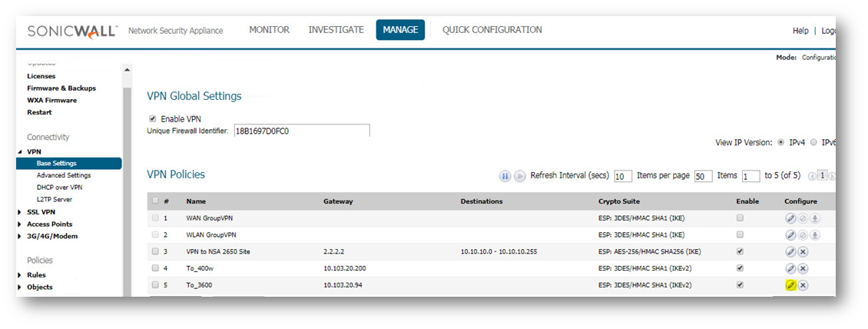Switch to the INVESTIGATE tab
Viewport: 868px width, 329px height.
click(336, 30)
